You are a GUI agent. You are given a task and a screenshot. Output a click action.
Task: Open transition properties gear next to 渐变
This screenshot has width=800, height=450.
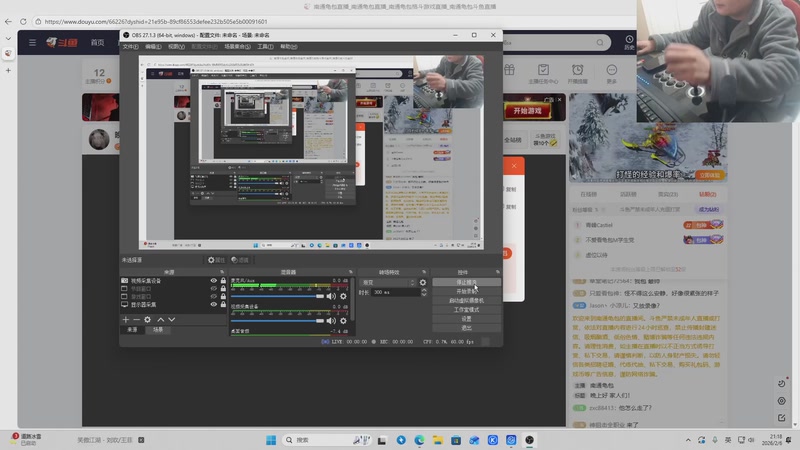[422, 282]
